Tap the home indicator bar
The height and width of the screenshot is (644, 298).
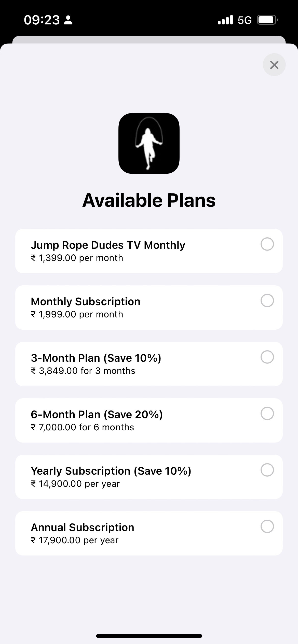pos(149,636)
